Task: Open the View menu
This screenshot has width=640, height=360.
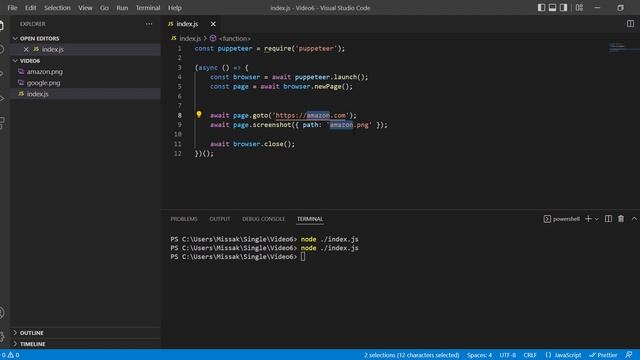Action: [85, 8]
